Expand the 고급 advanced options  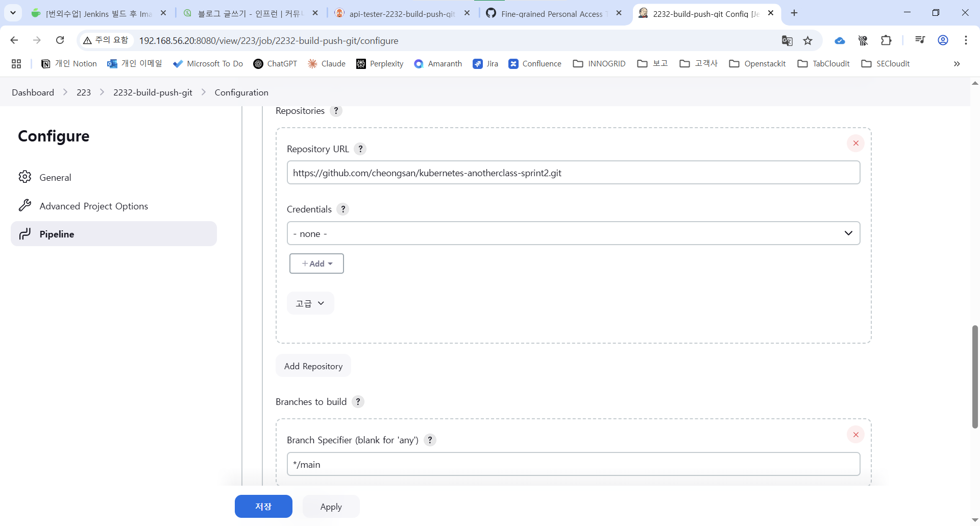click(x=310, y=303)
